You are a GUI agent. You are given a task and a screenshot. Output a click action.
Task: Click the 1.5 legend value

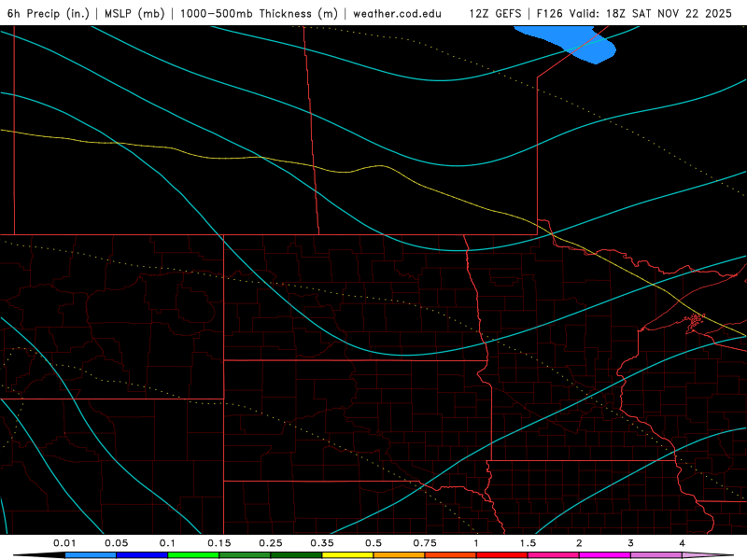tap(528, 543)
